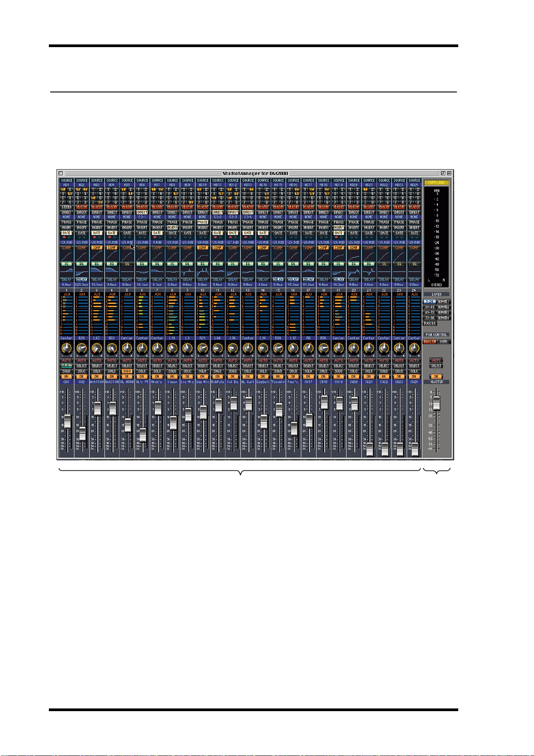Click the RobPuls channel pan knob
The height and width of the screenshot is (756, 534).
click(217, 348)
